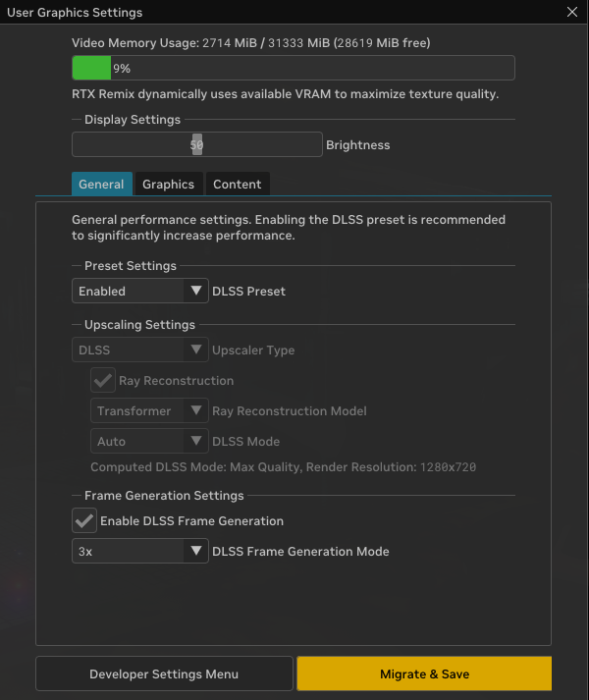The image size is (589, 700).
Task: Open the DLSS Preset dropdown
Action: [140, 291]
